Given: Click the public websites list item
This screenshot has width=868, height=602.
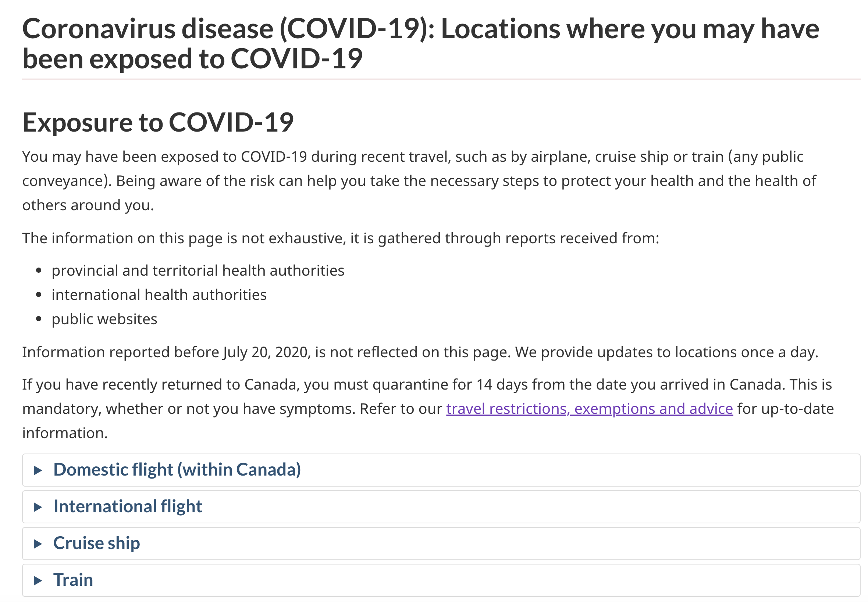Looking at the screenshot, I should point(104,319).
